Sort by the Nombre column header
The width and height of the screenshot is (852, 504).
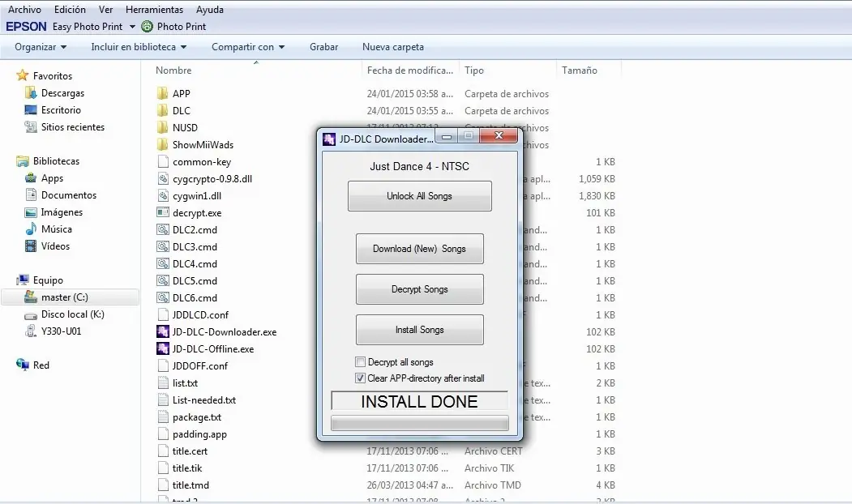tap(173, 70)
